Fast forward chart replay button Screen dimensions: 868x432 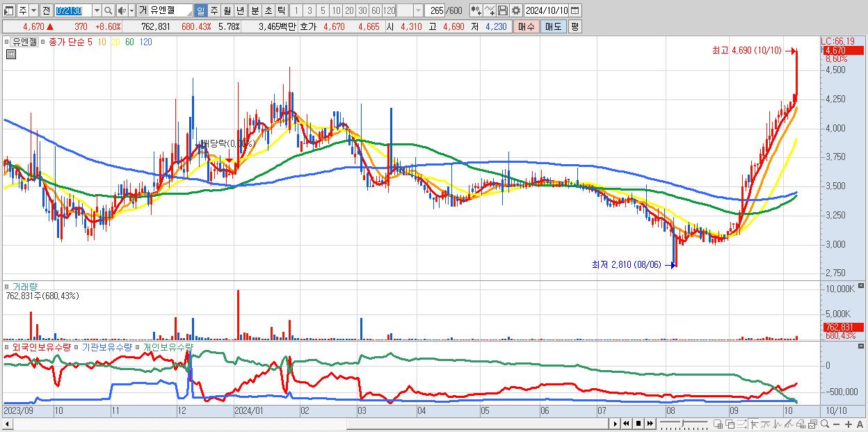(x=650, y=424)
